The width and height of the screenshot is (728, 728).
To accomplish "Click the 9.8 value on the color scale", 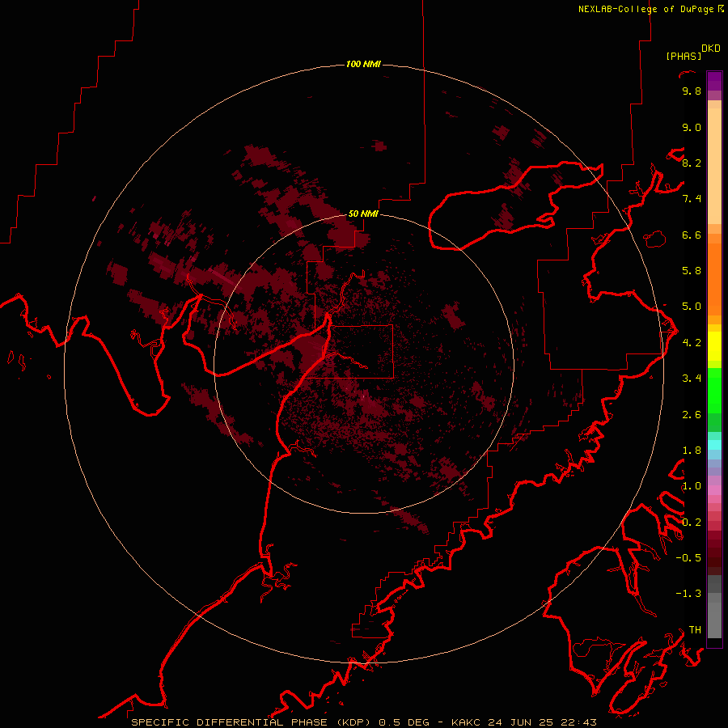I will (692, 91).
